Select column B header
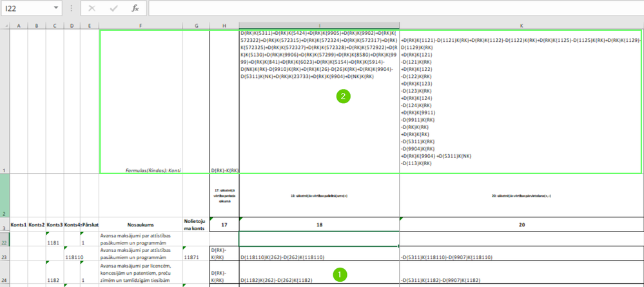 pyautogui.click(x=37, y=26)
